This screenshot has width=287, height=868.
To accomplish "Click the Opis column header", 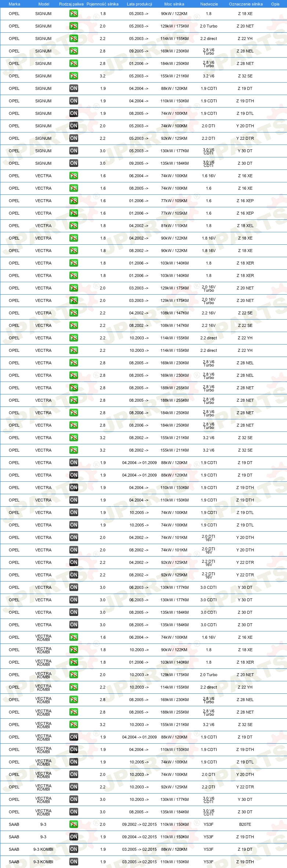I will (x=275, y=4).
